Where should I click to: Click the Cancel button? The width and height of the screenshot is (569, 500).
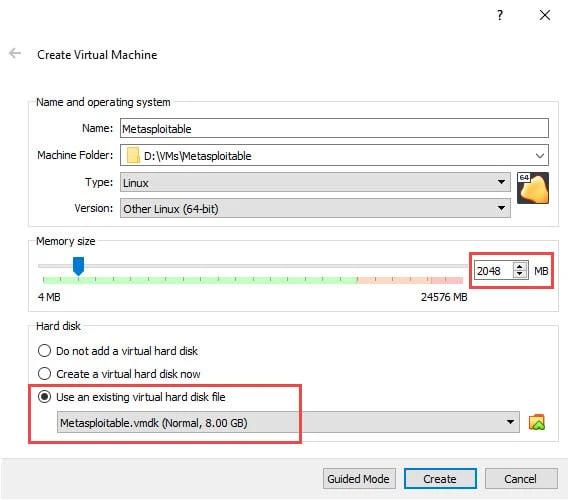(x=521, y=479)
